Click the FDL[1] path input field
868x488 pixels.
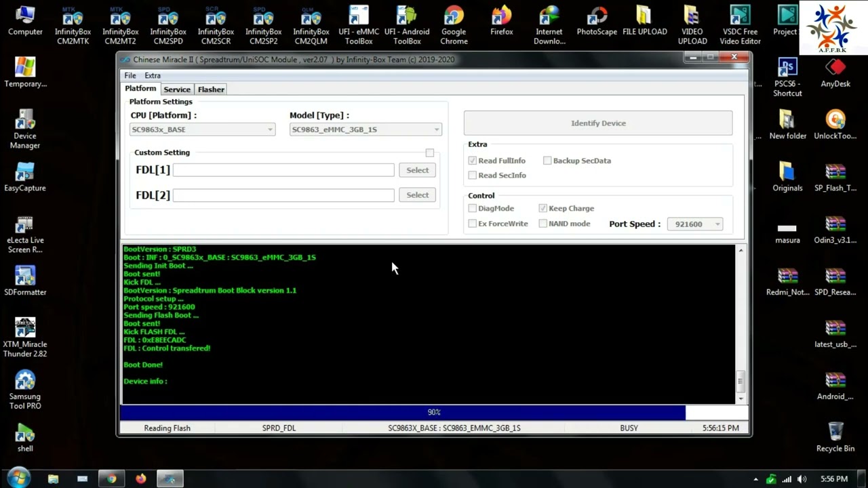[x=283, y=170]
